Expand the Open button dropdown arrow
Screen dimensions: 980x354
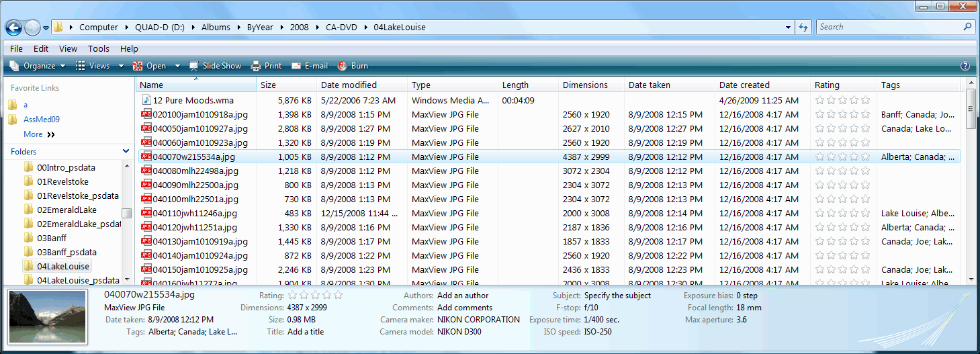(x=177, y=66)
